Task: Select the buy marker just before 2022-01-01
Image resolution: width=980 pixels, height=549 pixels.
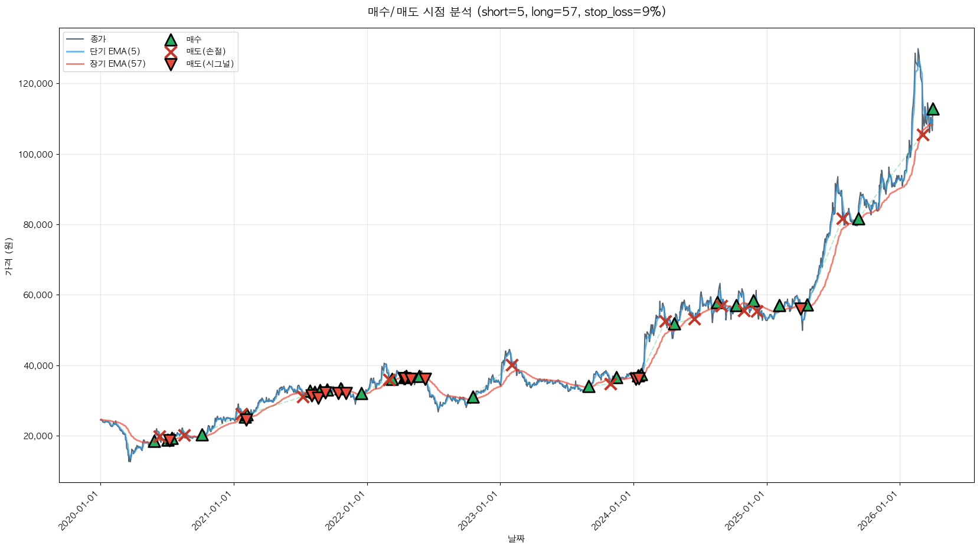Action: pyautogui.click(x=361, y=394)
